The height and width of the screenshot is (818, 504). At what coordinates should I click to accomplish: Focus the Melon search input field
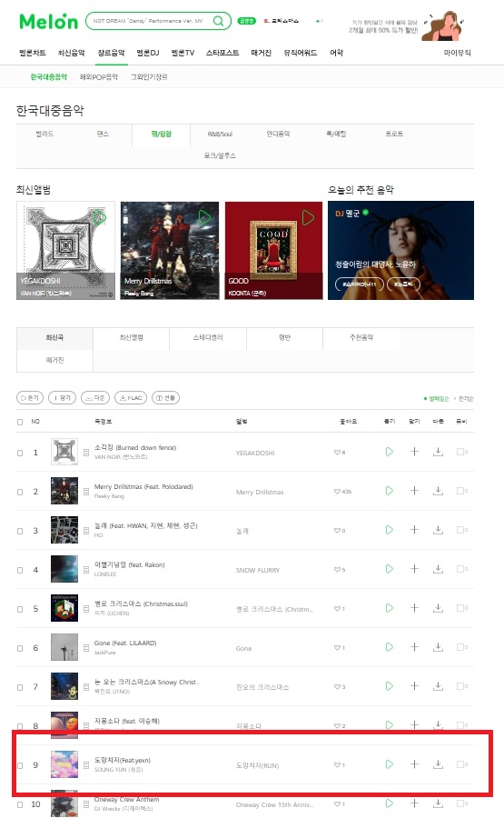[x=149, y=21]
